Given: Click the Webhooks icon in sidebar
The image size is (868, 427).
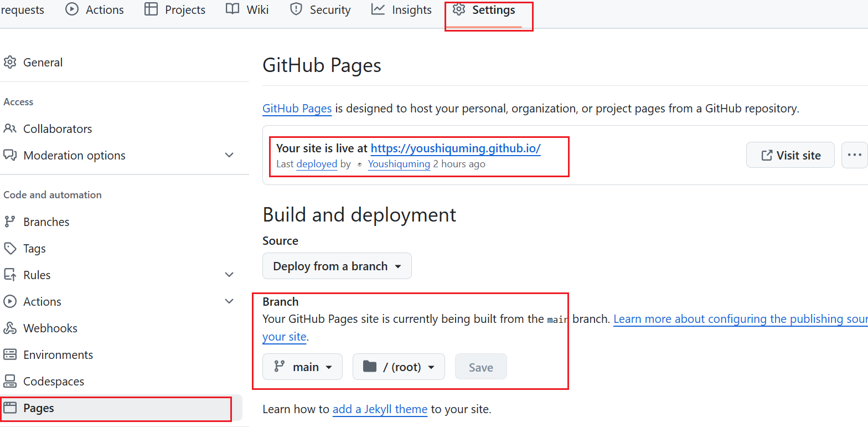Looking at the screenshot, I should (10, 328).
